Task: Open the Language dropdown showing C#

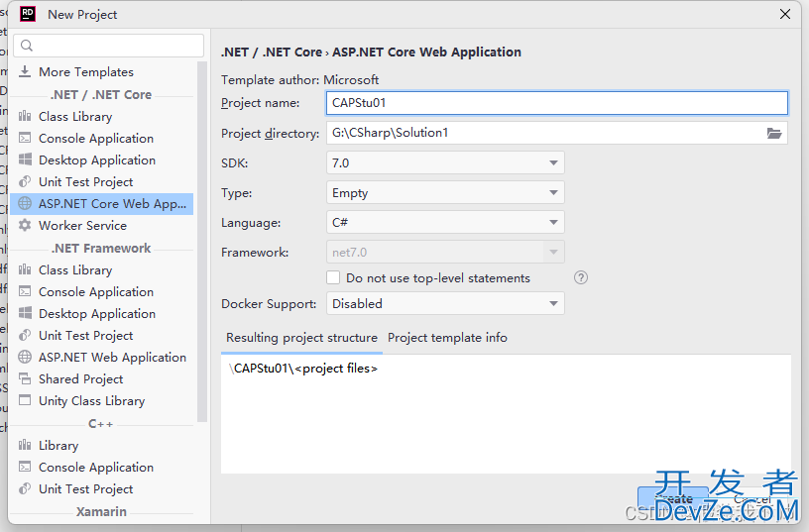Action: [x=445, y=223]
